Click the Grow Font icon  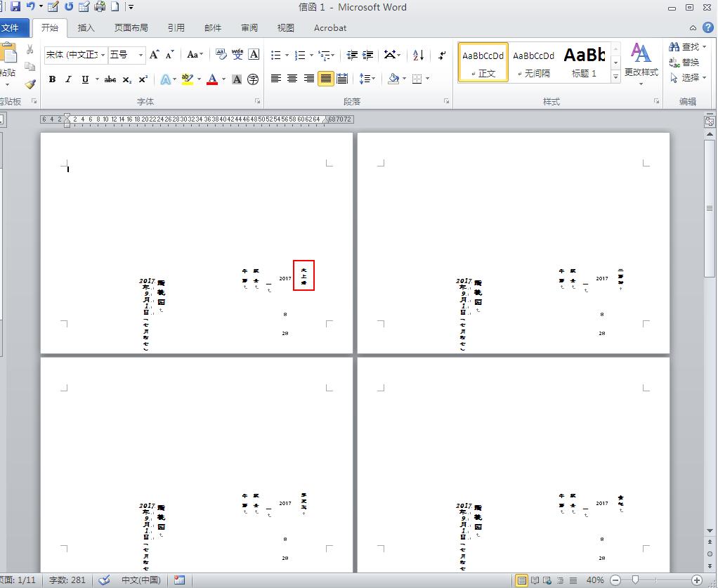tap(154, 55)
